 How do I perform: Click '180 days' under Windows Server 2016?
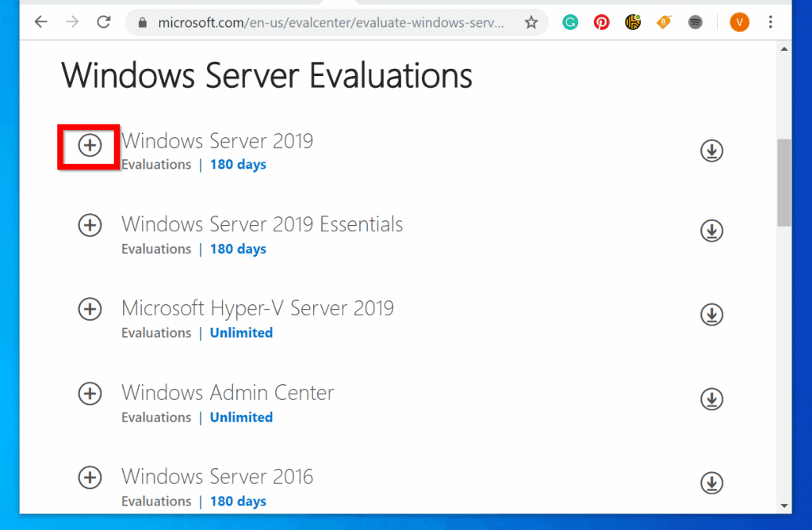(238, 501)
